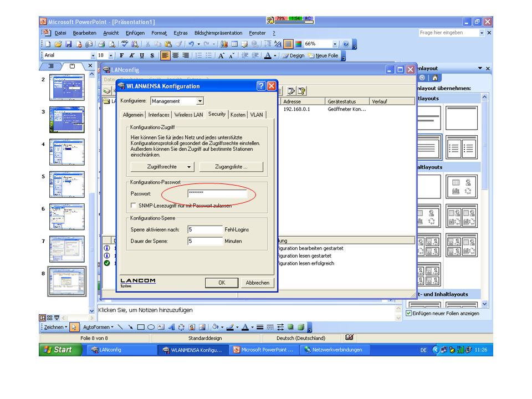532x399 pixels.
Task: Click the Passwort input field
Action: point(217,193)
